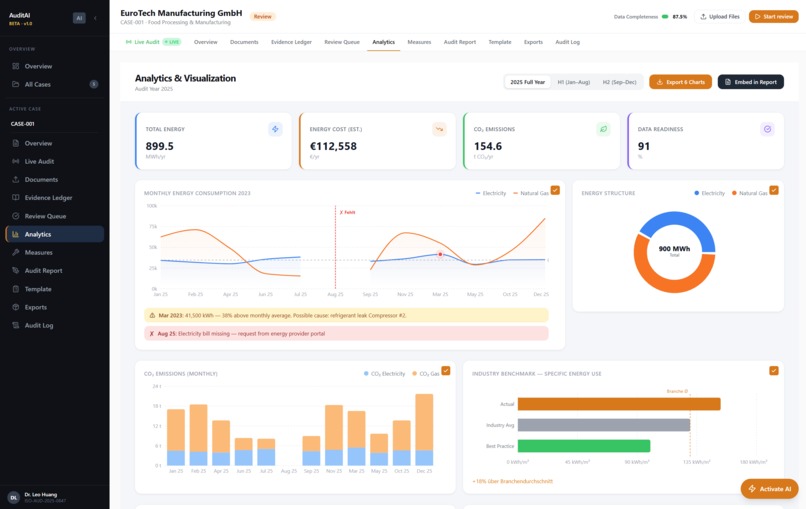Open CASE-001 Overview document icon
The image size is (806, 509).
[15, 143]
